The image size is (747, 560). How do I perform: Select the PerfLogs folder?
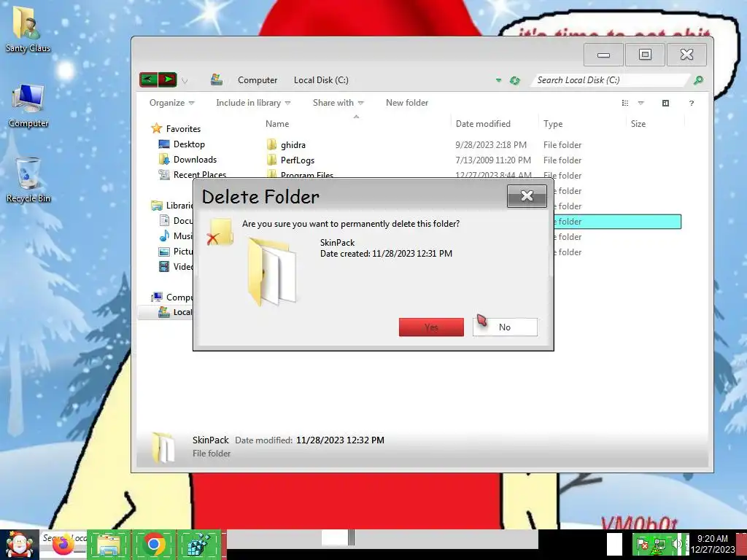point(298,160)
